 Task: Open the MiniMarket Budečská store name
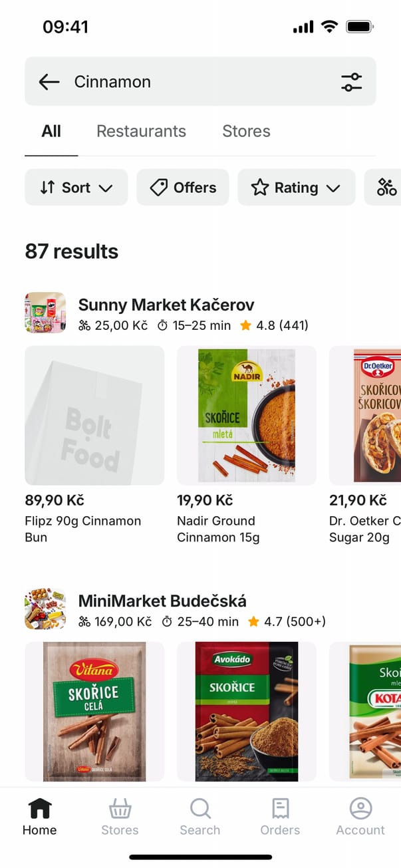pyautogui.click(x=162, y=601)
